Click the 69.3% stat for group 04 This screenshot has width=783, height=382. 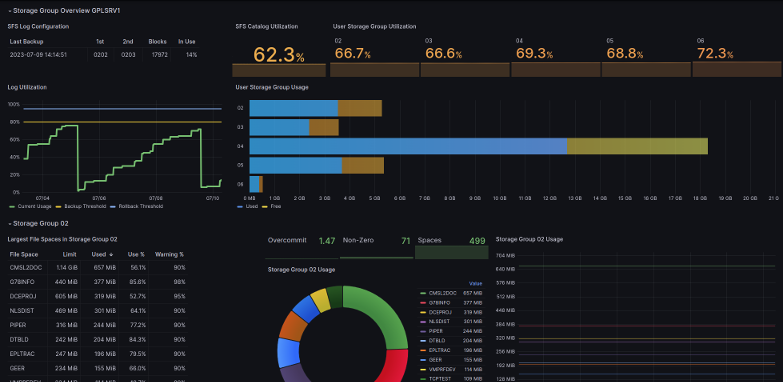click(x=534, y=53)
